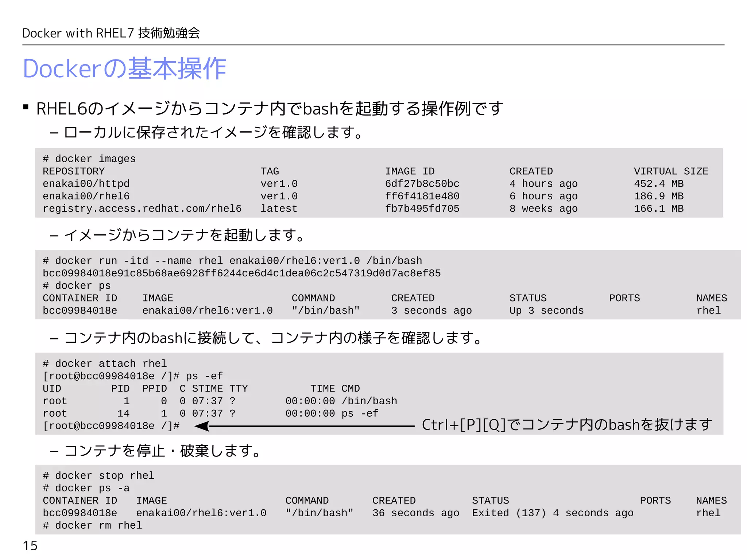This screenshot has width=747, height=560.
Task: Click 'NAMES' header in docker ps -a output
Action: coord(711,501)
